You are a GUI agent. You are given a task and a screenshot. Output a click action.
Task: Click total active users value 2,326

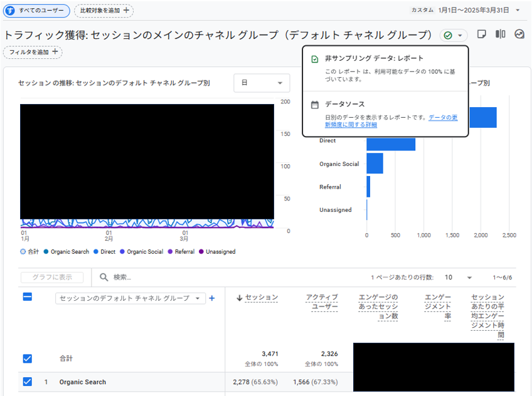(329, 354)
